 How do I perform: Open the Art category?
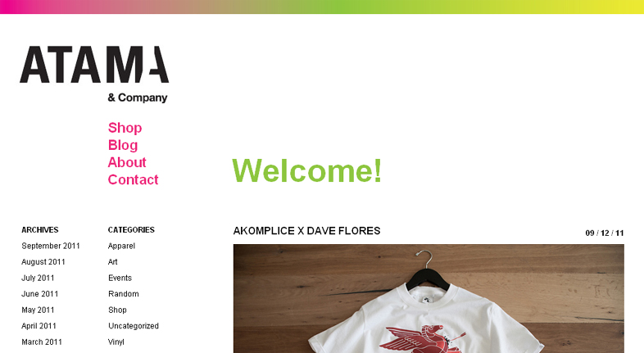click(x=113, y=262)
